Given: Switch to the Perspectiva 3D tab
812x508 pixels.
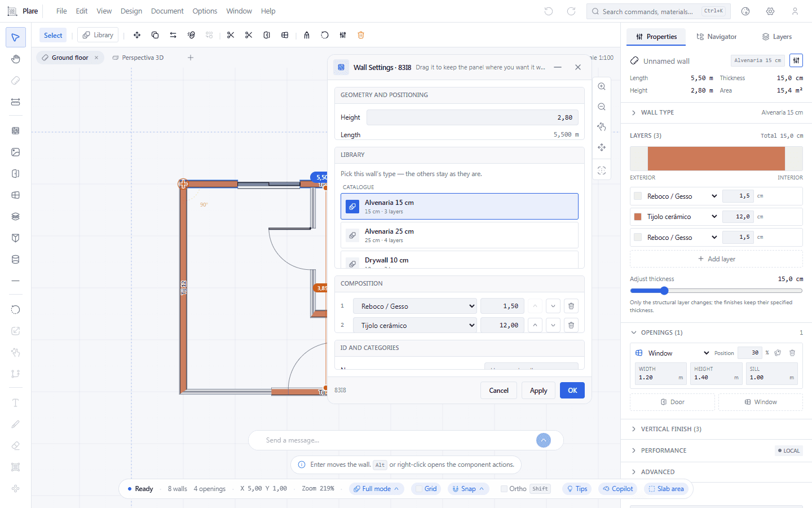Looking at the screenshot, I should (138, 58).
